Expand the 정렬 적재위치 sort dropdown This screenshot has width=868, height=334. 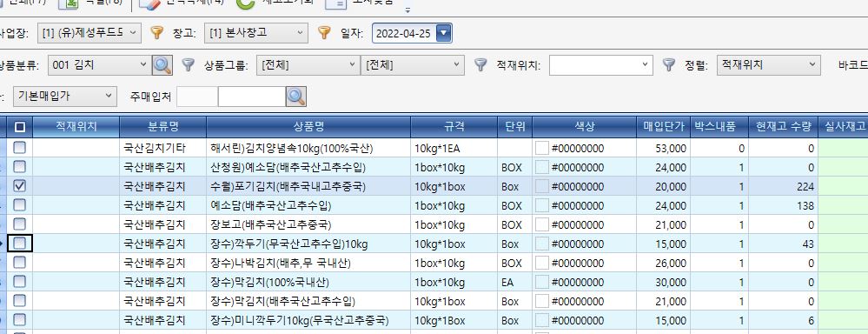(x=768, y=65)
